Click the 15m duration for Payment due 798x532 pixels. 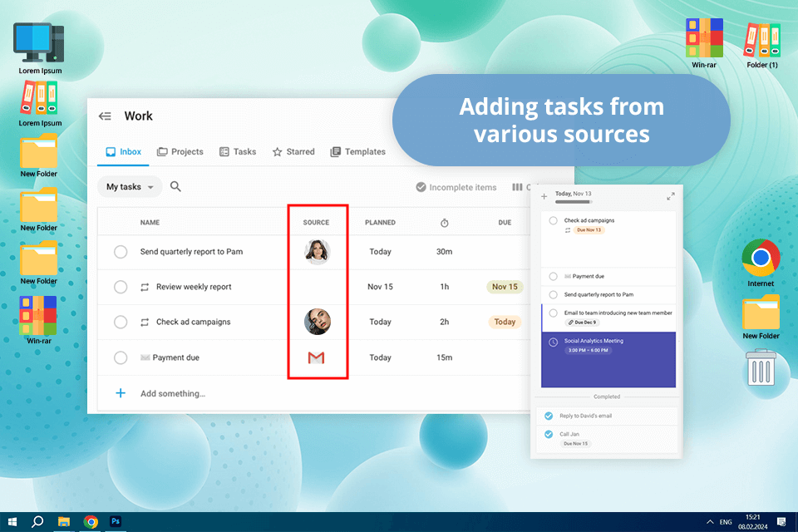[444, 357]
